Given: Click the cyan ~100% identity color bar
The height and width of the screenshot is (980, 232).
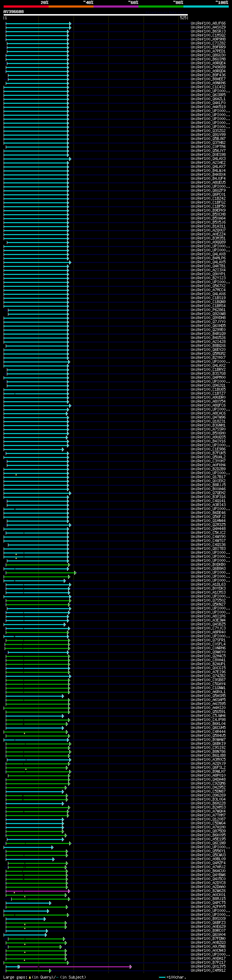Looking at the screenshot, I should point(206,7).
